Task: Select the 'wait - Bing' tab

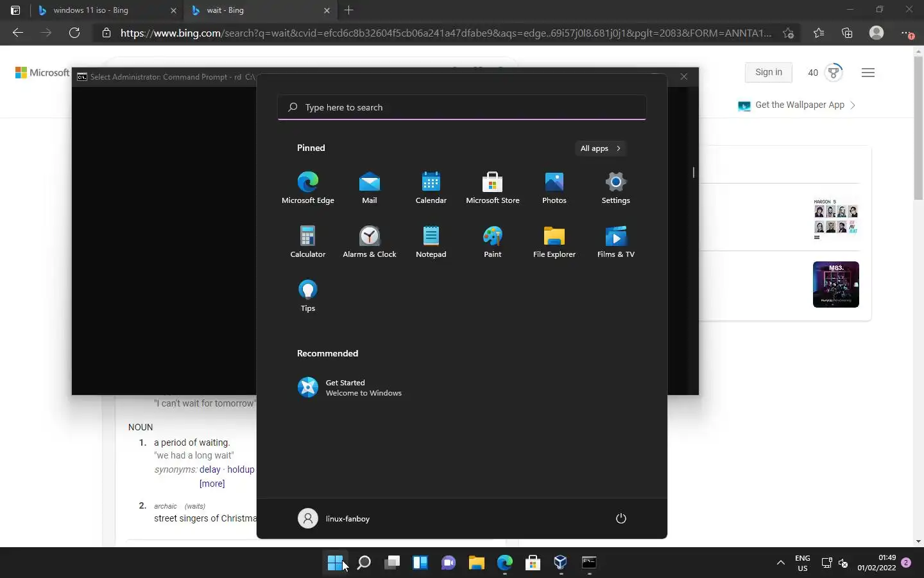Action: point(261,10)
